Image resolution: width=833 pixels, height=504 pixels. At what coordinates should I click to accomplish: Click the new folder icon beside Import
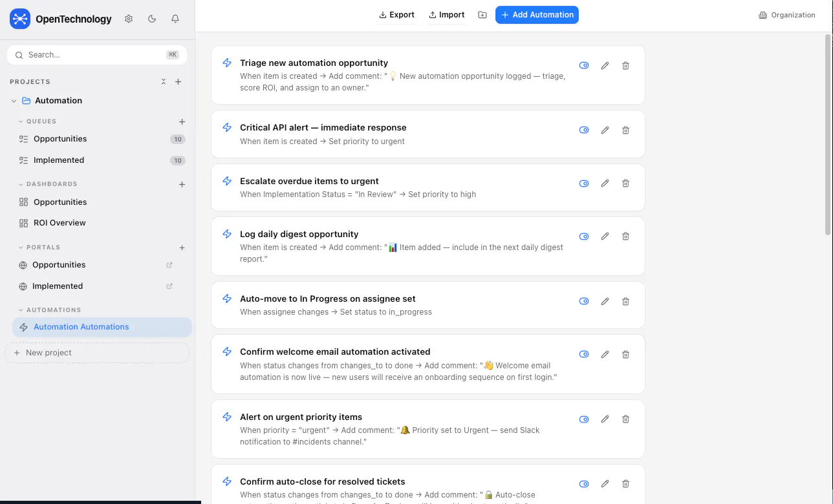click(482, 15)
